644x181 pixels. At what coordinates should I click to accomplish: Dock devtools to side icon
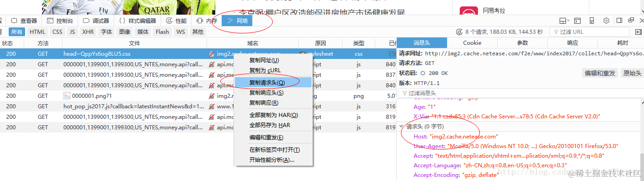click(x=619, y=21)
